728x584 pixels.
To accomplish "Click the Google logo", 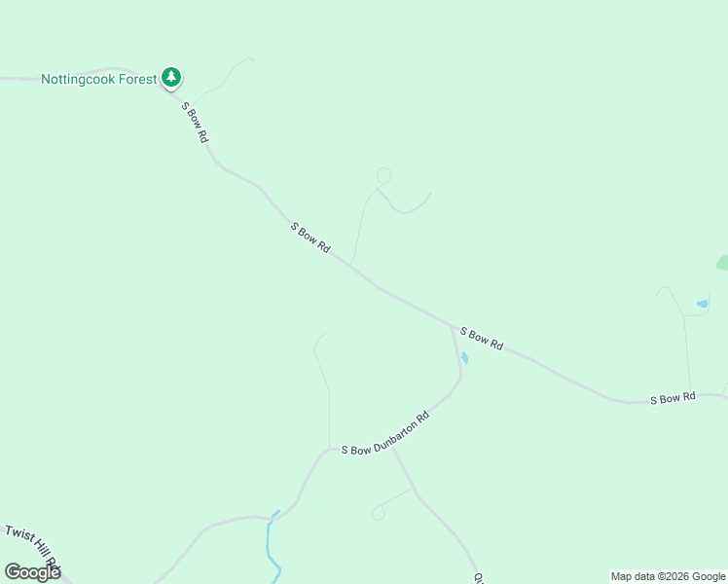I will click(32, 572).
